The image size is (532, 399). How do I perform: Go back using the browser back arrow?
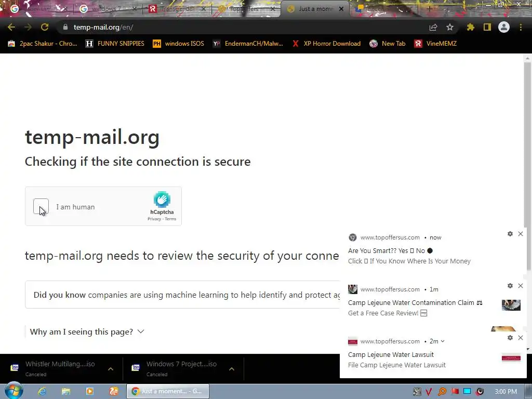pyautogui.click(x=11, y=27)
